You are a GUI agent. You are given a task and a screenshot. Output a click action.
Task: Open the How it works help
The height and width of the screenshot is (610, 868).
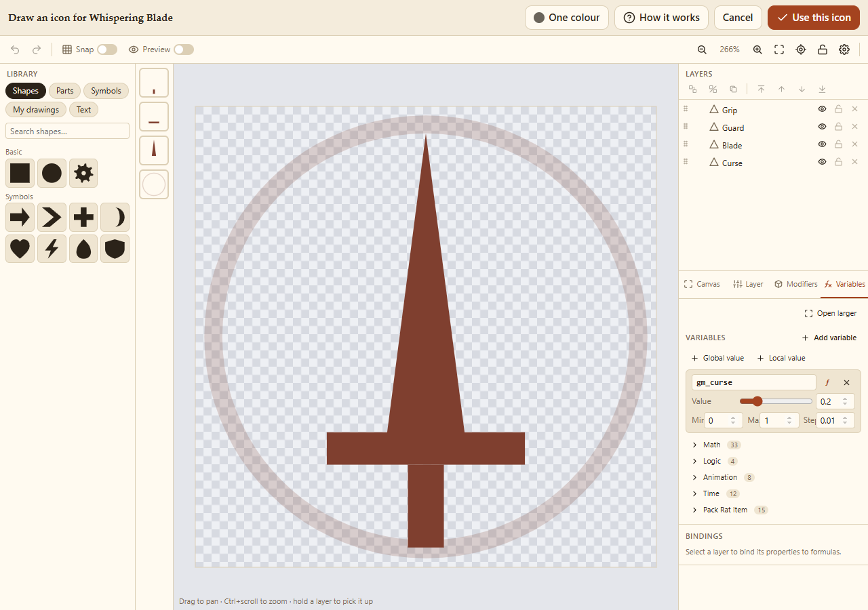[661, 18]
